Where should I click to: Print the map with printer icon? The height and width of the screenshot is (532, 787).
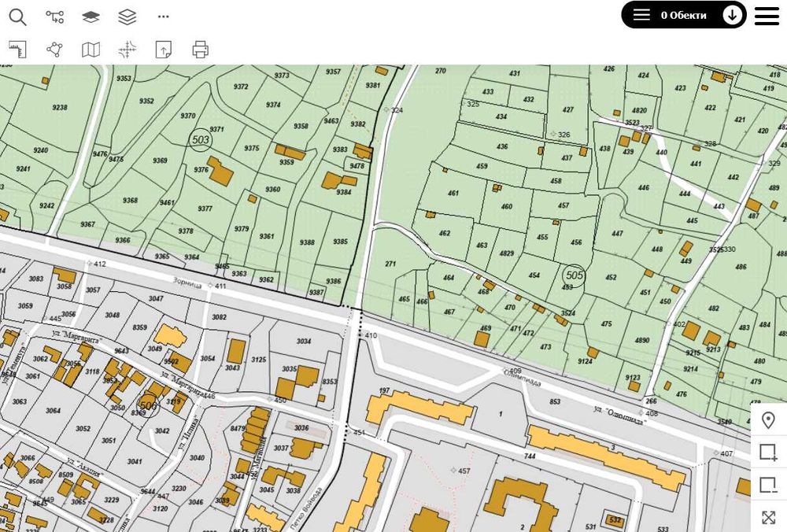200,50
